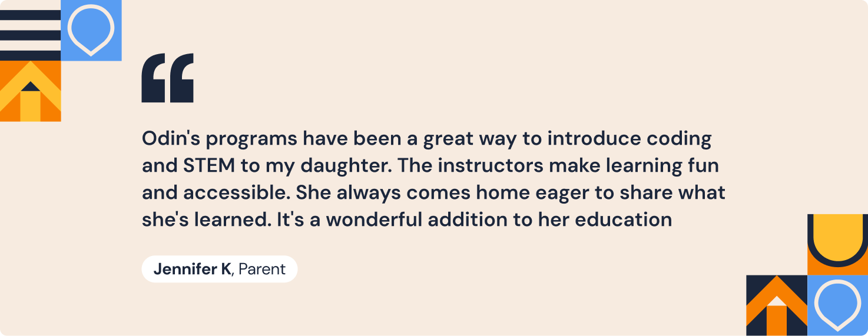This screenshot has height=336, width=868.
Task: Click the navy tile with the orange pencil
Action: [x=777, y=305]
